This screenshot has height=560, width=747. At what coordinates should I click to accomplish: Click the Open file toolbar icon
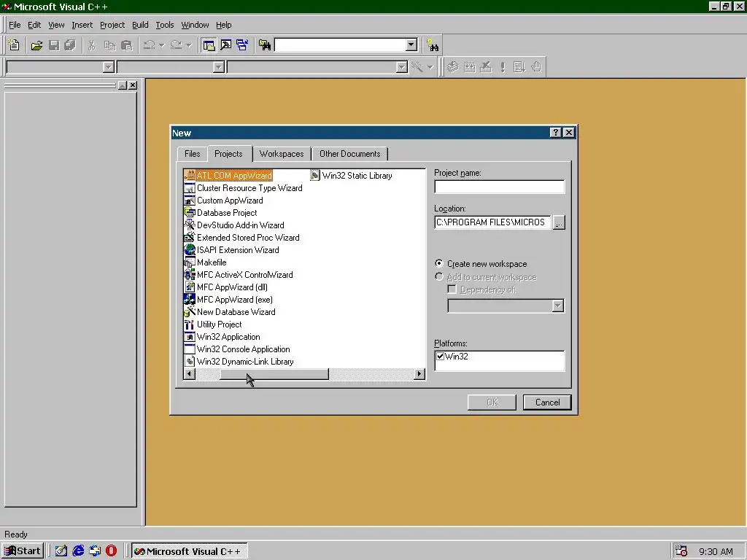[x=36, y=45]
